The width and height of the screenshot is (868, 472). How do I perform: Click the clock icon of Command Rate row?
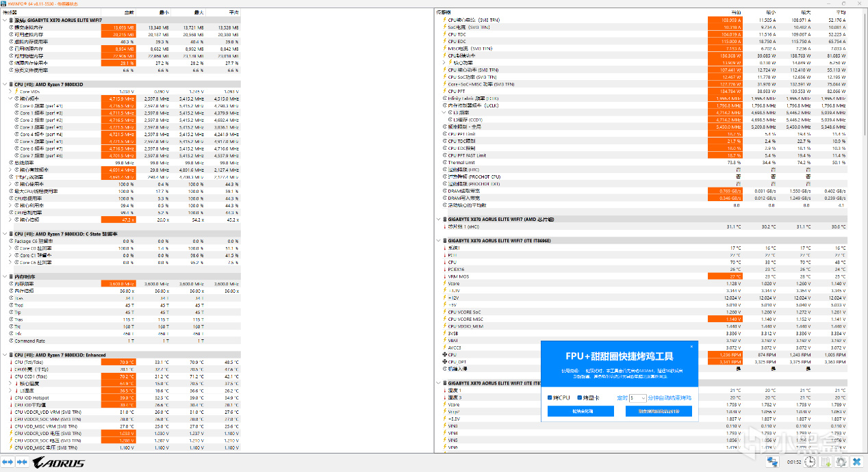click(x=10, y=341)
